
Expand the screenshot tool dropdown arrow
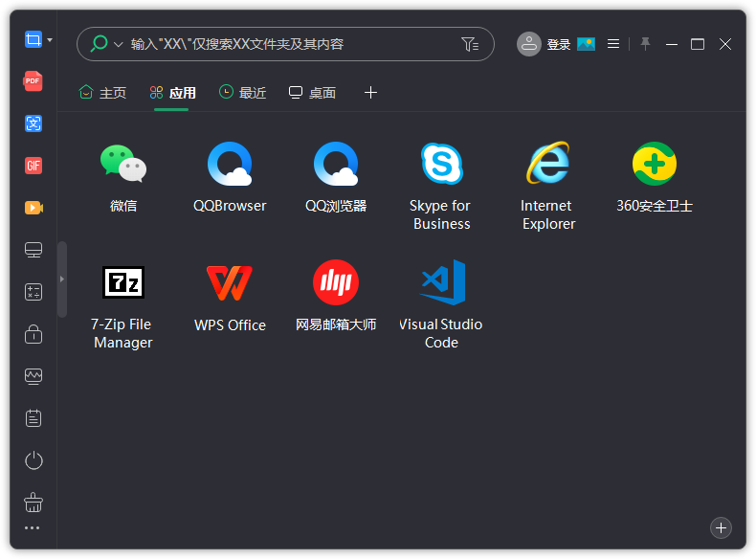[50, 40]
